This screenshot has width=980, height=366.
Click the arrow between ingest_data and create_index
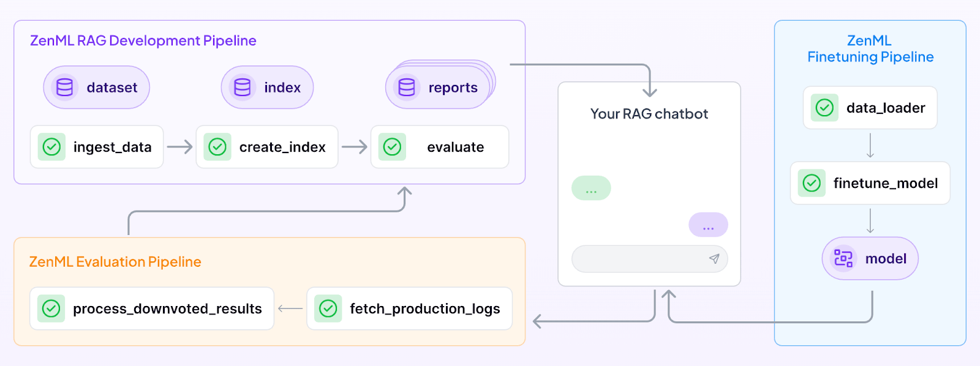(x=179, y=147)
